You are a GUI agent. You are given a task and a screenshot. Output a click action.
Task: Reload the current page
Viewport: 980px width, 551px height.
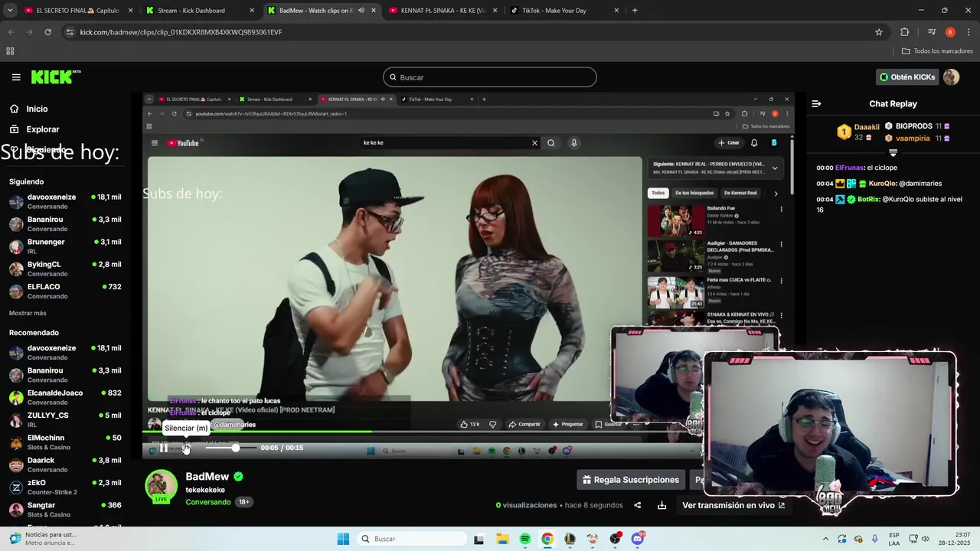(x=47, y=32)
